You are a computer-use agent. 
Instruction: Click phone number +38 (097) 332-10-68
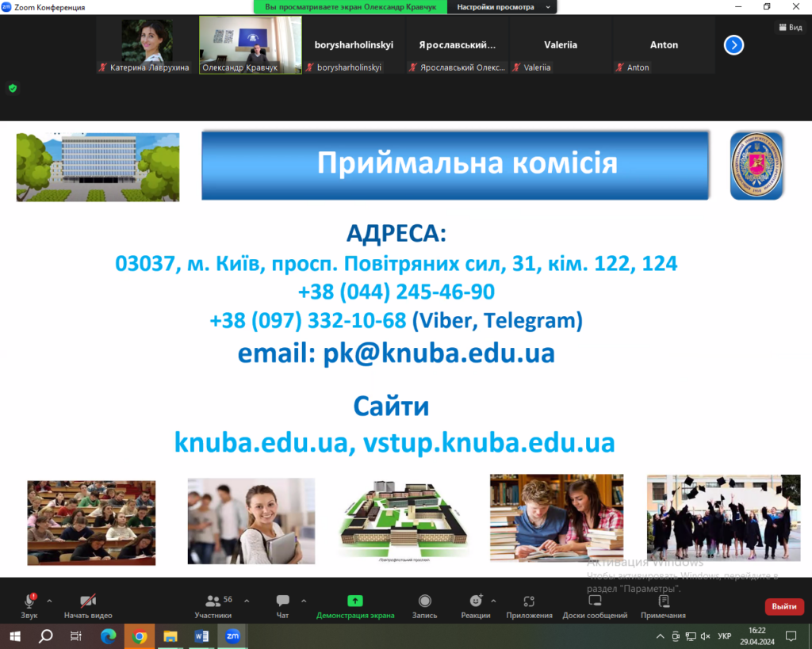tap(308, 321)
